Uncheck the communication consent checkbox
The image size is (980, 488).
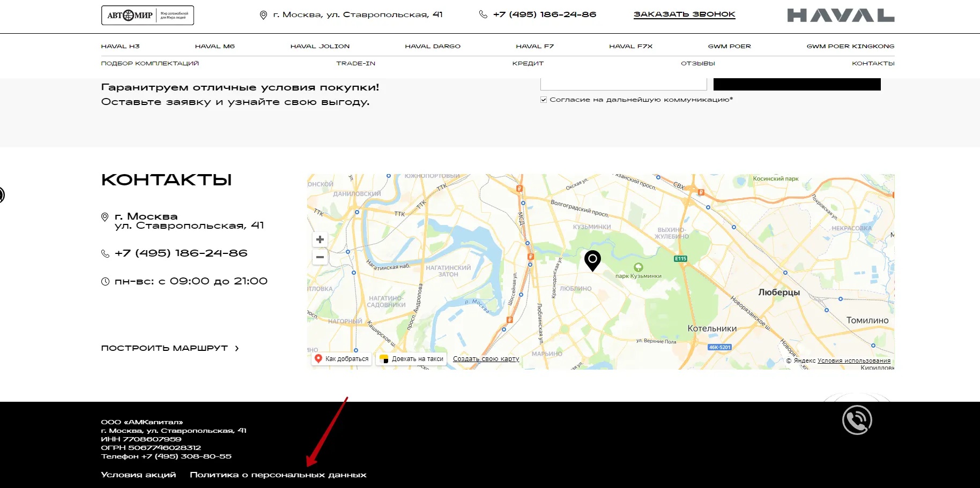544,100
